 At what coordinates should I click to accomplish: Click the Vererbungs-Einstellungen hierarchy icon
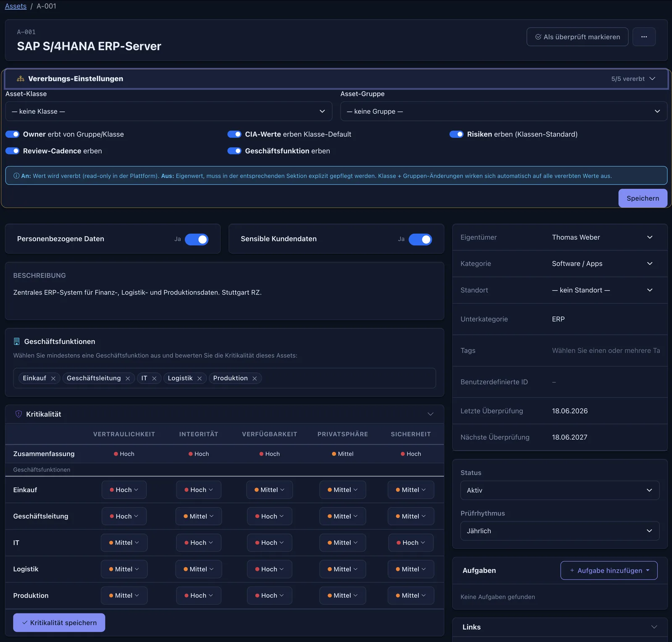[x=21, y=79]
